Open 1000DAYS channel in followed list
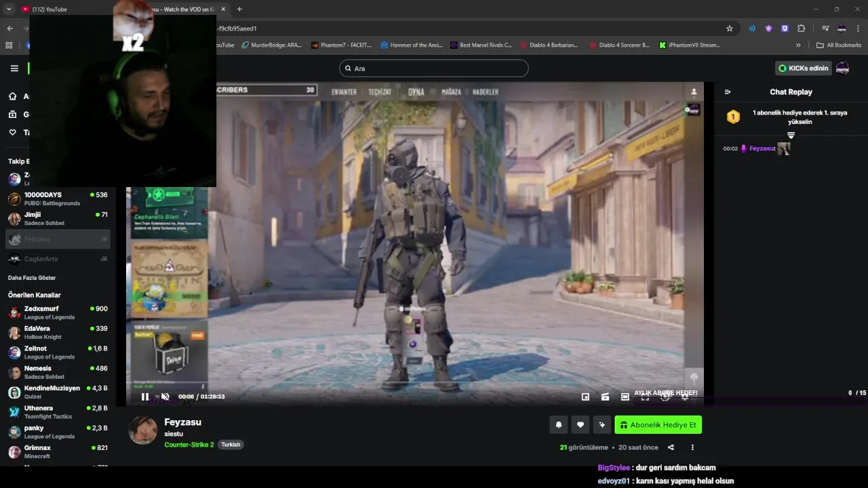 [58, 199]
